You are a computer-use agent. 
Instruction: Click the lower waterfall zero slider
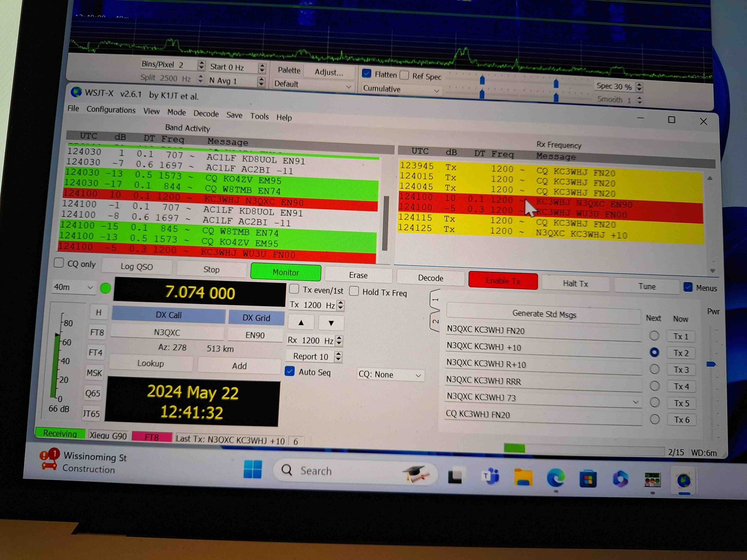click(x=482, y=94)
